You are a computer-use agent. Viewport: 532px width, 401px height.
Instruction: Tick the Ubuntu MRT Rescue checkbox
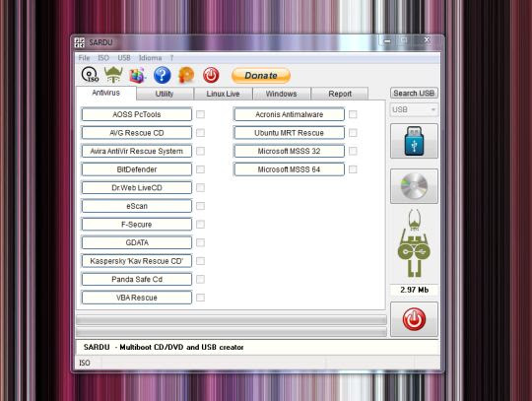[353, 133]
